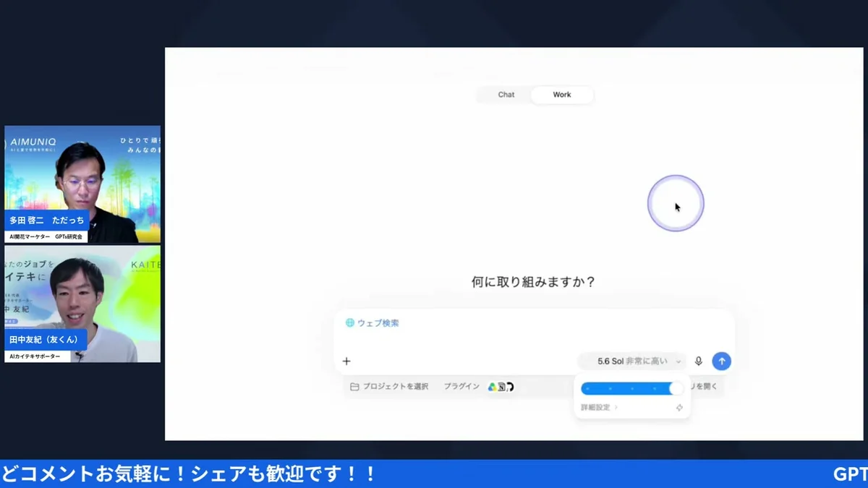Switch to the Chat tab
This screenshot has width=868, height=488.
pyautogui.click(x=506, y=95)
